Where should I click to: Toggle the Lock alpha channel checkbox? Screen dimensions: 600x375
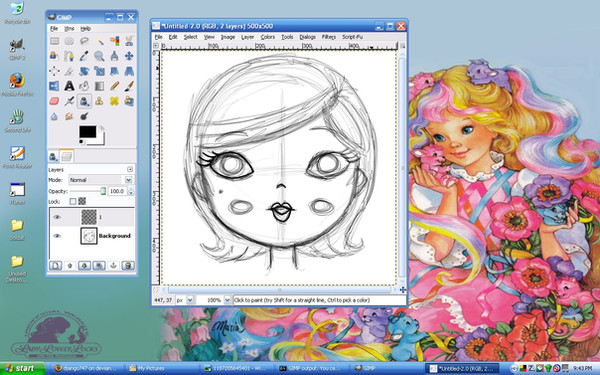click(x=82, y=201)
